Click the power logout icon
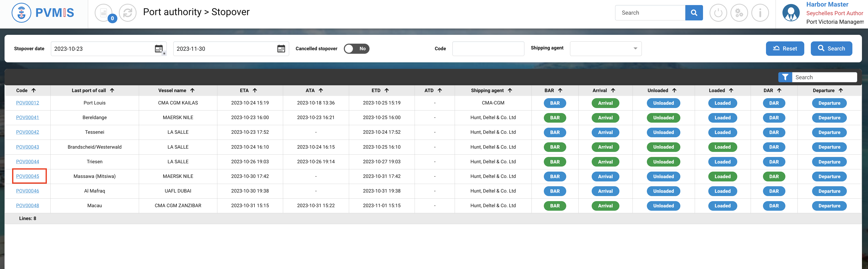The image size is (868, 269). [718, 13]
